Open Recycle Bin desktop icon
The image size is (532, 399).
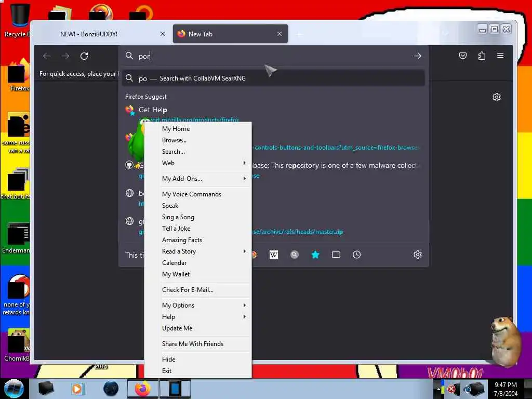tap(18, 20)
